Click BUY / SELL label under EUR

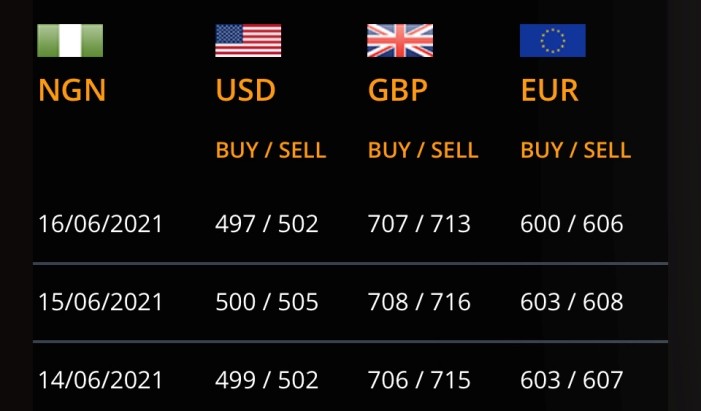pyautogui.click(x=576, y=150)
